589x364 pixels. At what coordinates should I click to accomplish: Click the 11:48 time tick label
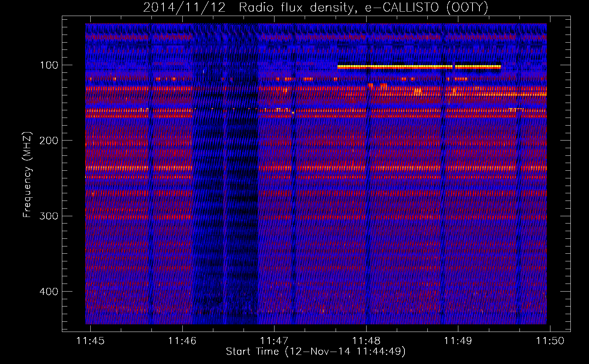click(366, 341)
